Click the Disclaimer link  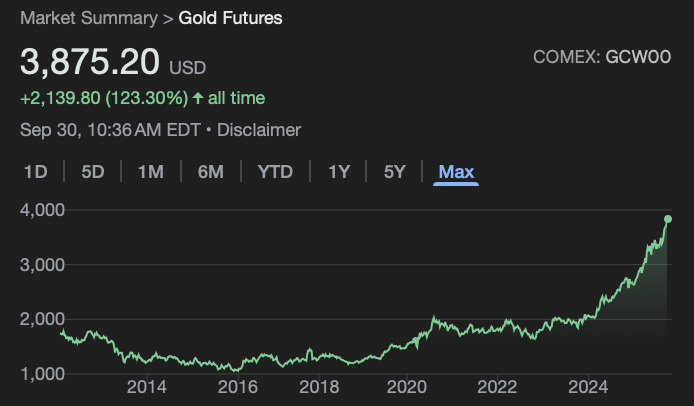[259, 130]
